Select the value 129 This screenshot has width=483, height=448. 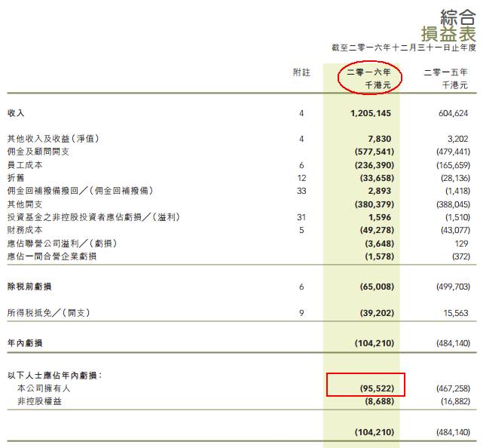pyautogui.click(x=461, y=244)
